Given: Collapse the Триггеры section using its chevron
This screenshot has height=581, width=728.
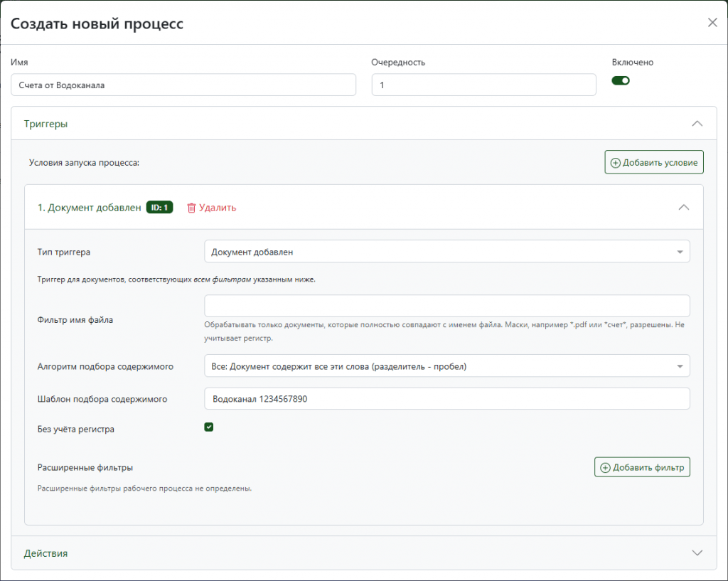Looking at the screenshot, I should point(697,124).
